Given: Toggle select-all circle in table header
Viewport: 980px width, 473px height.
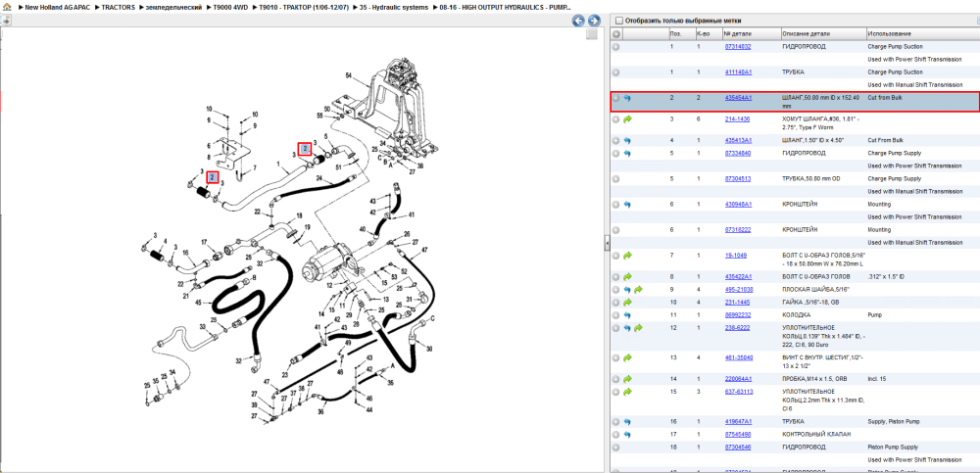Looking at the screenshot, I should [x=616, y=33].
